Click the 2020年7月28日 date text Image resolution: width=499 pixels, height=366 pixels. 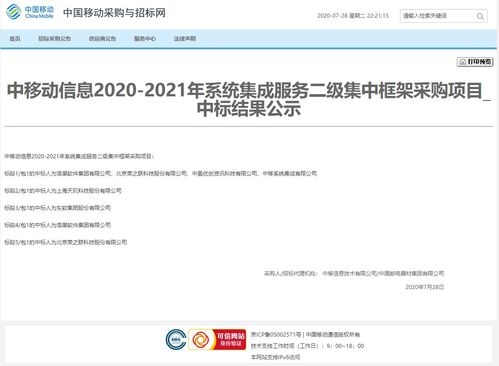click(425, 287)
